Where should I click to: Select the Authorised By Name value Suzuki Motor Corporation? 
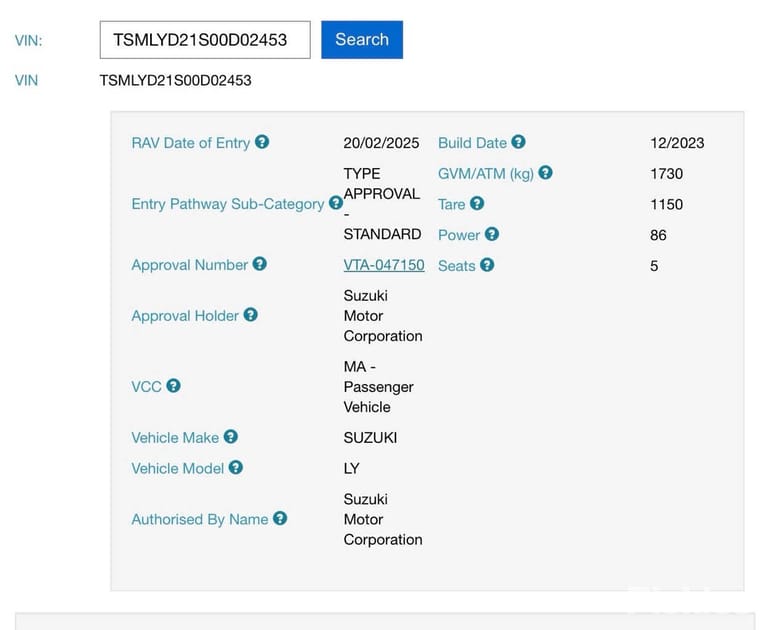(x=383, y=519)
